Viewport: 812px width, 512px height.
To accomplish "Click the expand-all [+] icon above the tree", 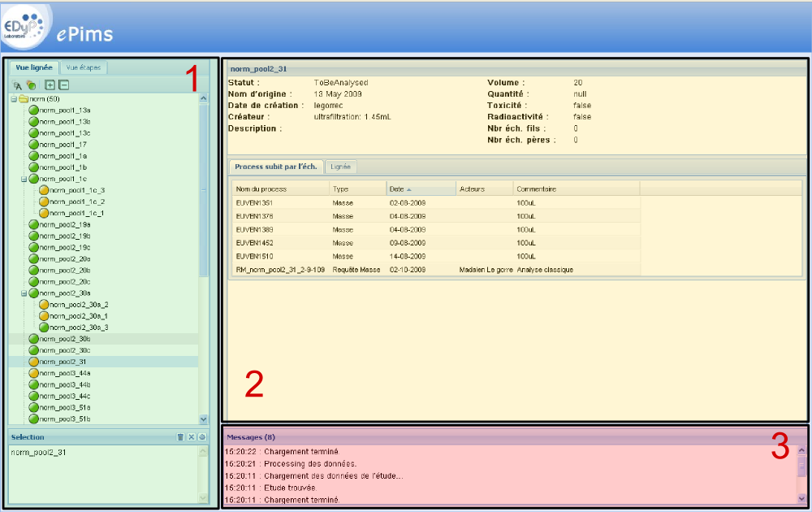I will click(x=50, y=85).
